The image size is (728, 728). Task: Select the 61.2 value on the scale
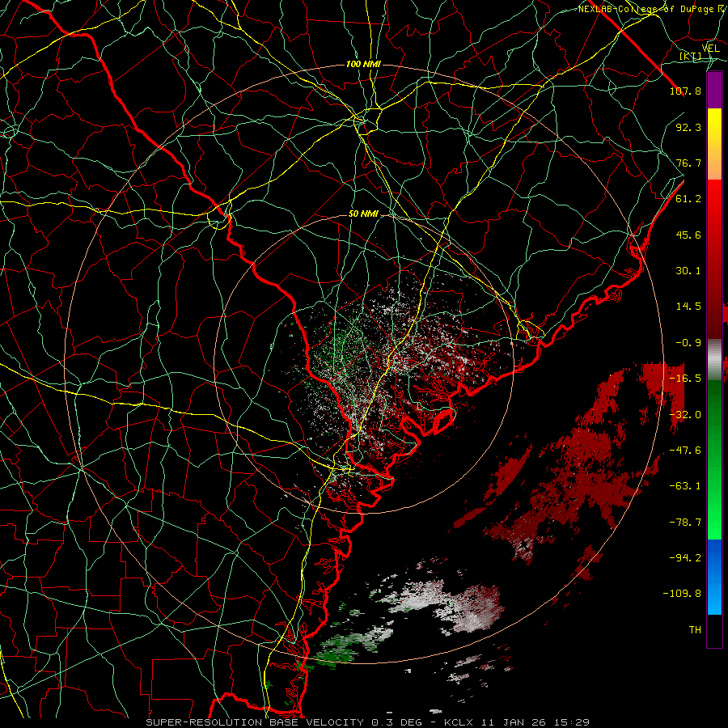(688, 199)
